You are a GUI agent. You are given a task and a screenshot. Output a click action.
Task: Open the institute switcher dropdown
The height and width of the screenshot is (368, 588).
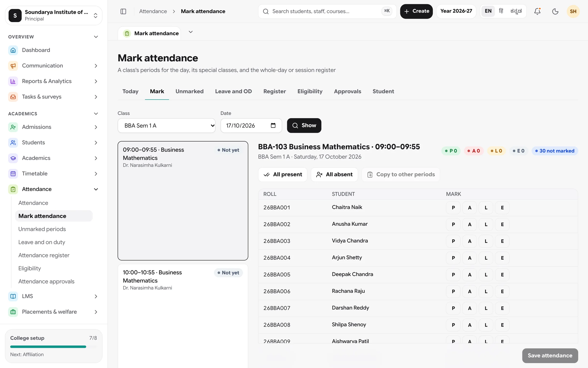tap(54, 15)
